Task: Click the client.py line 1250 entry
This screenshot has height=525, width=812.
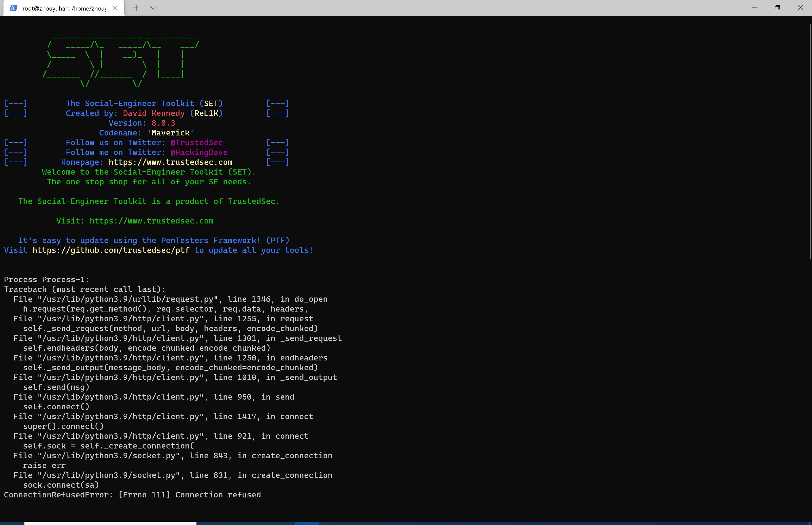Action: [170, 358]
